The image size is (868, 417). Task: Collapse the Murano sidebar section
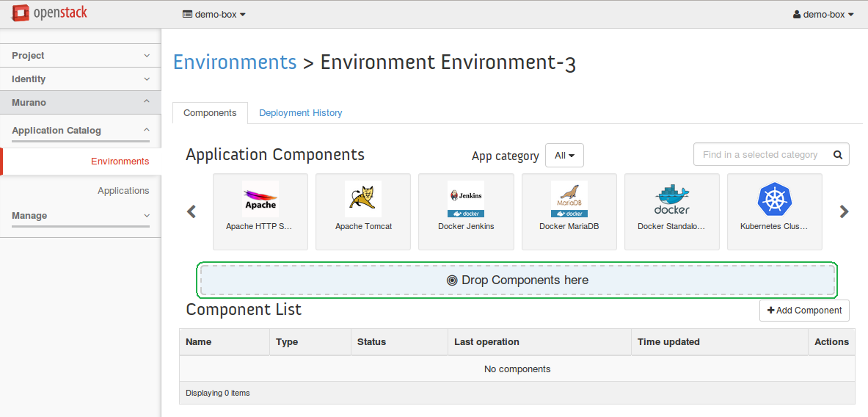tap(81, 103)
